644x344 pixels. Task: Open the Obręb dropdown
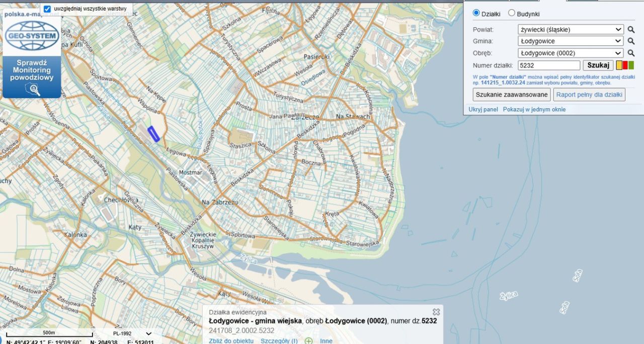(571, 53)
